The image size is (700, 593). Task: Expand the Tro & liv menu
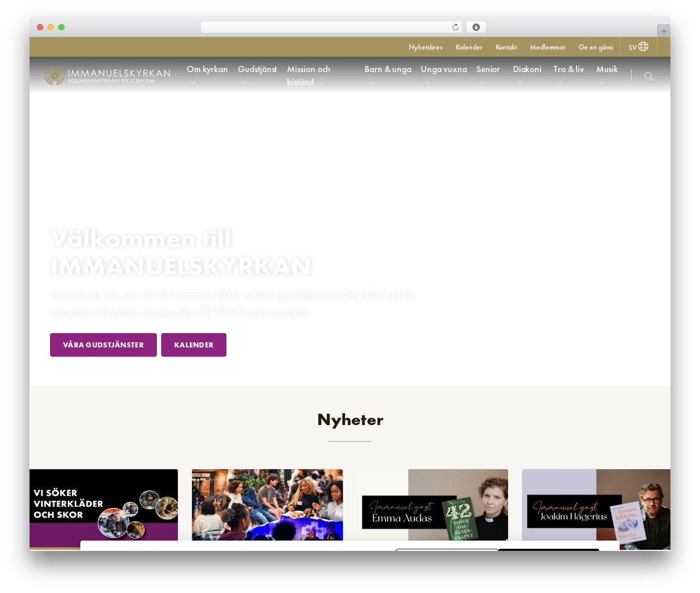coord(568,75)
